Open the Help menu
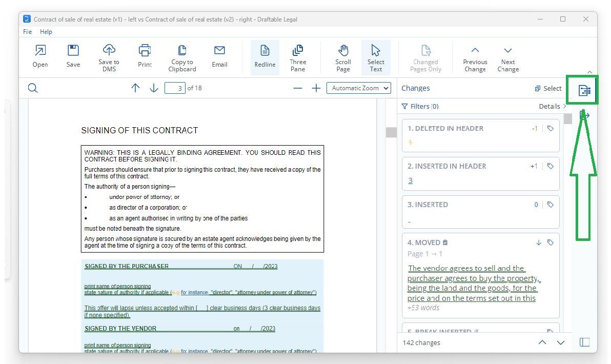This screenshot has width=611, height=364. [x=46, y=32]
